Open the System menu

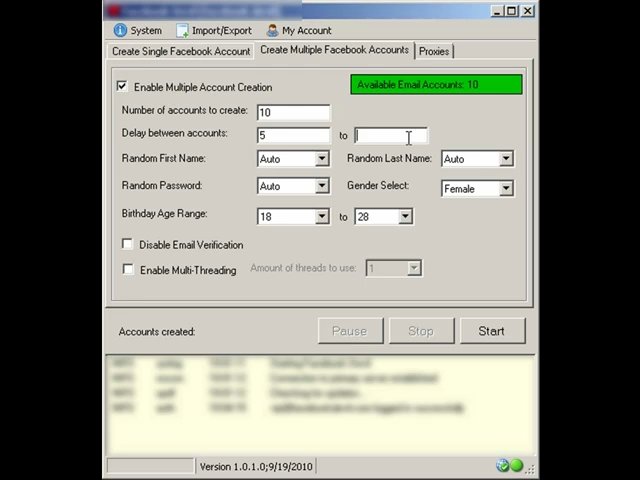click(138, 31)
